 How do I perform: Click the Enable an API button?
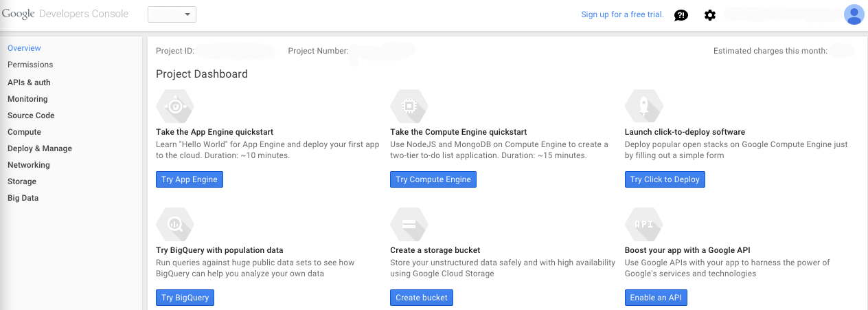656,298
